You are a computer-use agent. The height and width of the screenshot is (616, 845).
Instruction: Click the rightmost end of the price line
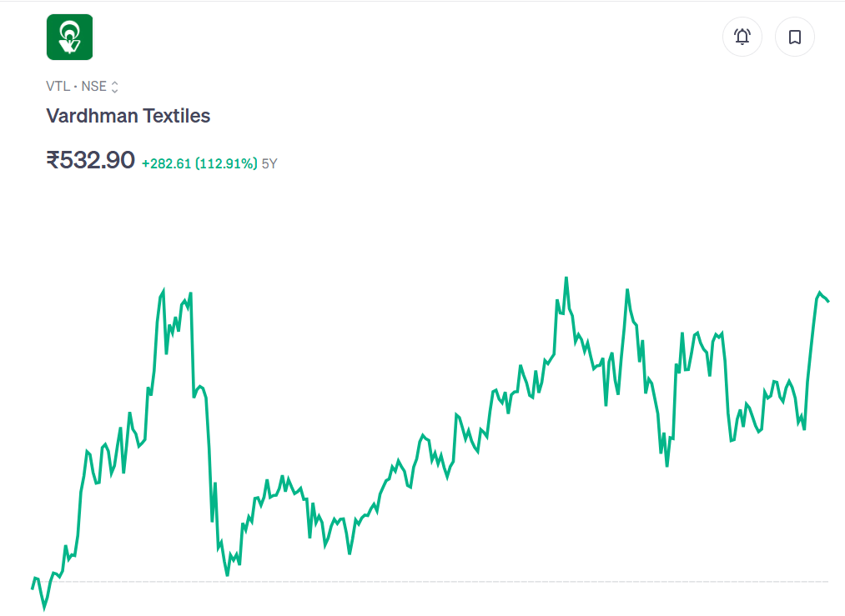(x=827, y=301)
